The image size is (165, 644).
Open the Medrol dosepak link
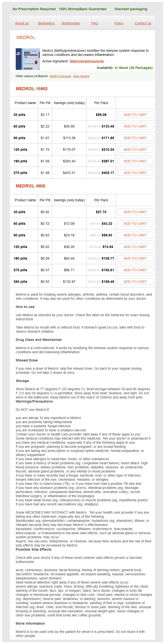(x=60, y=76)
